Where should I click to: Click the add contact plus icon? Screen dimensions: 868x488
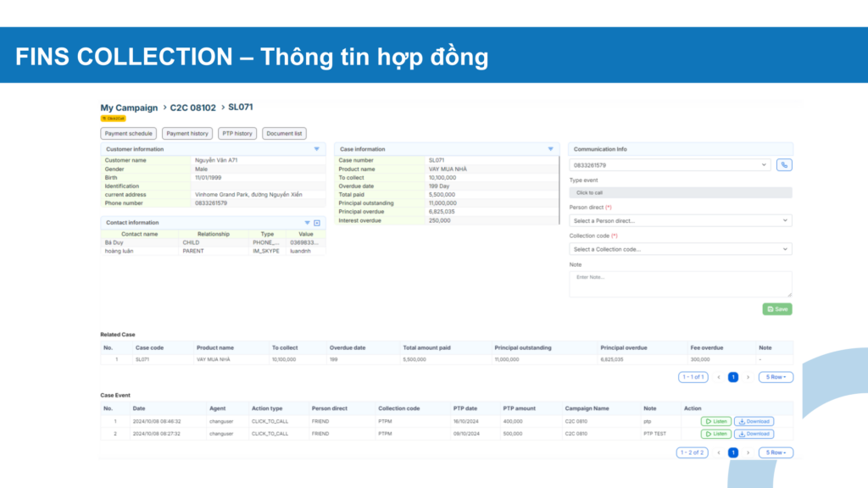(x=317, y=223)
